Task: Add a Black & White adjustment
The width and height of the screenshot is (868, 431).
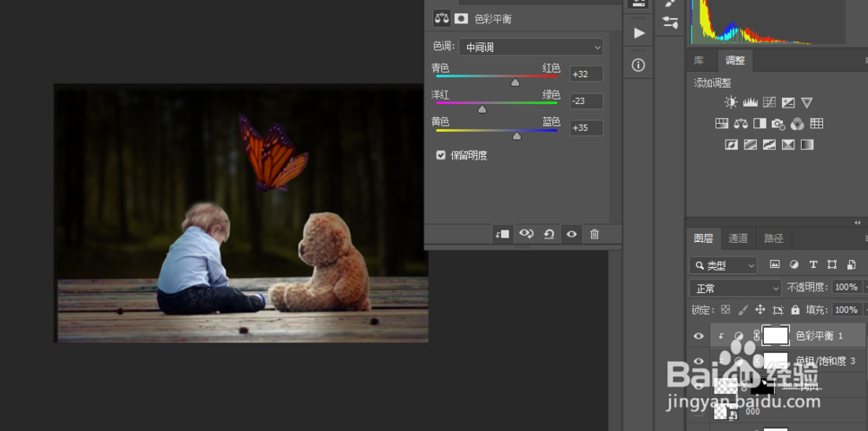Action: (x=759, y=123)
